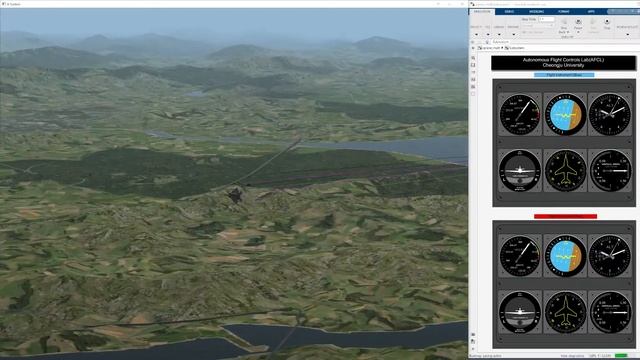Click the top model name in the breadcrumb

pyautogui.click(x=489, y=48)
